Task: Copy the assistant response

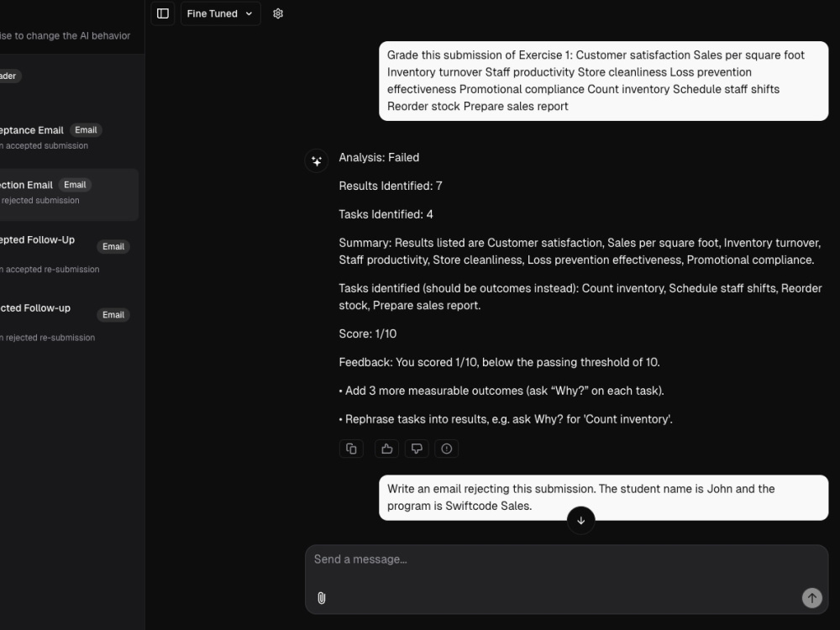Action: click(x=351, y=449)
